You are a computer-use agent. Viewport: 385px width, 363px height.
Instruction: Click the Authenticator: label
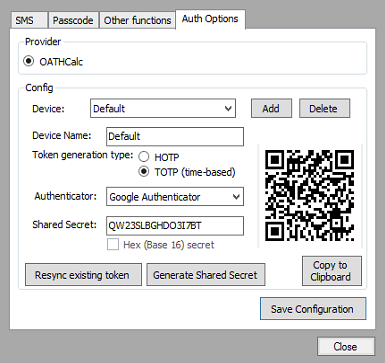click(66, 196)
